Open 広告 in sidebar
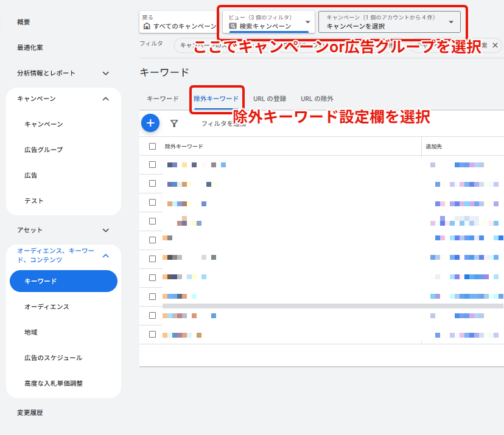Viewport: 504px width, 435px height. click(31, 175)
